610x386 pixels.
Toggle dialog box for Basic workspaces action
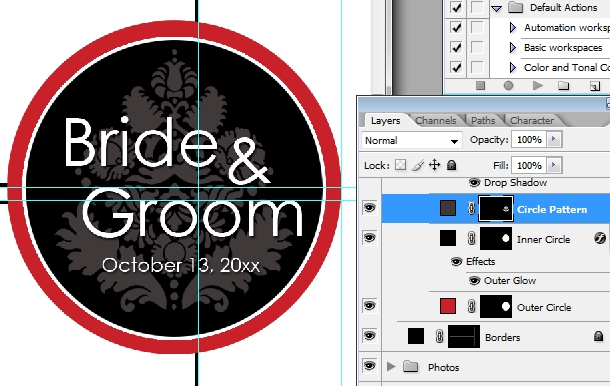pyautogui.click(x=477, y=47)
